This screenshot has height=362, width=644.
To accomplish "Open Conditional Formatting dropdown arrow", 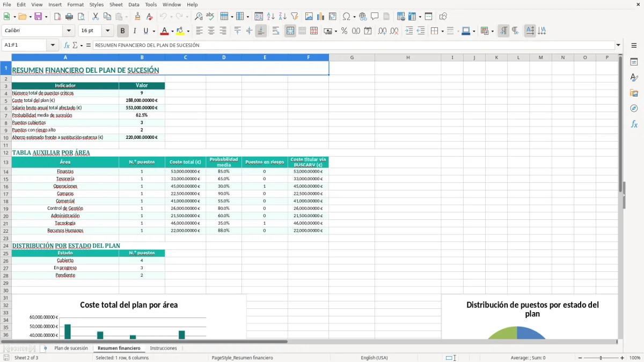I will (492, 31).
